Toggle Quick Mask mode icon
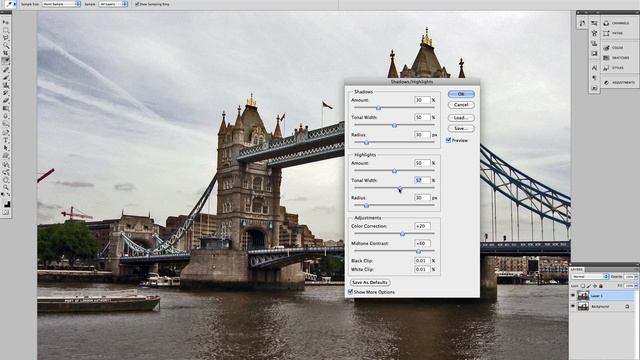Viewport: 640px width, 360px height. pos(6,212)
